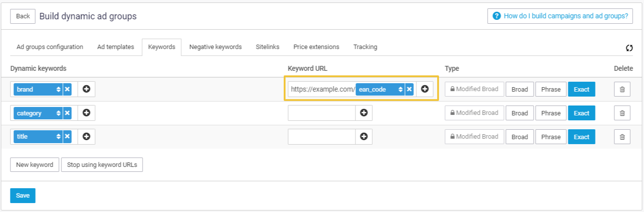
Task: Remove the ean_code tag from URL
Action: (x=409, y=90)
